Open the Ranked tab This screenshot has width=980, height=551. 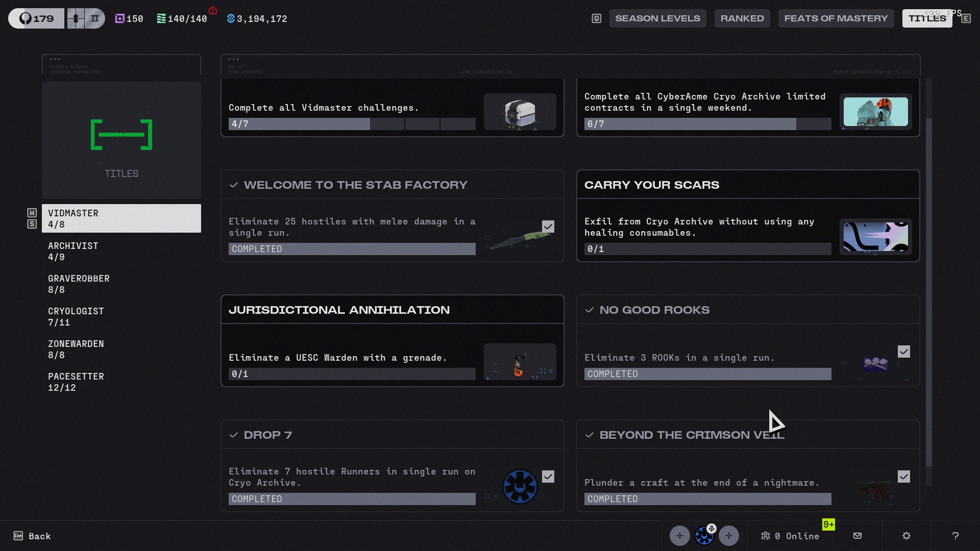[x=742, y=18]
